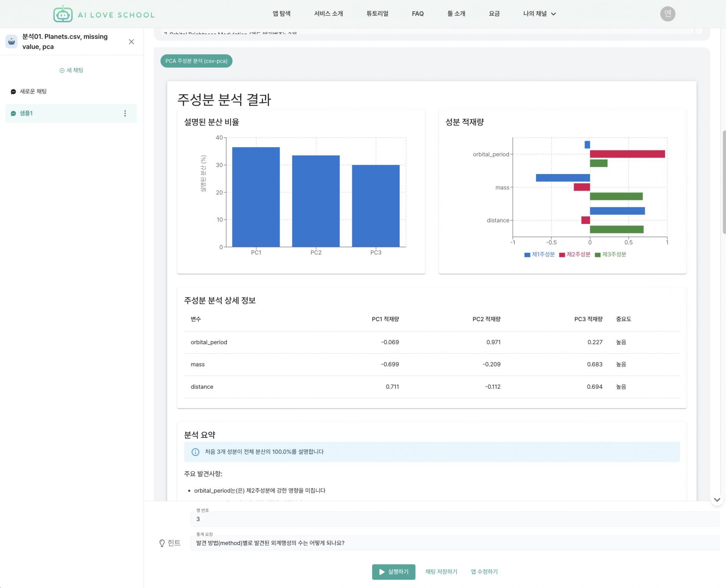Click mass PC3 value 0.683
Screen dimensions: 726x588
pyautogui.click(x=594, y=365)
